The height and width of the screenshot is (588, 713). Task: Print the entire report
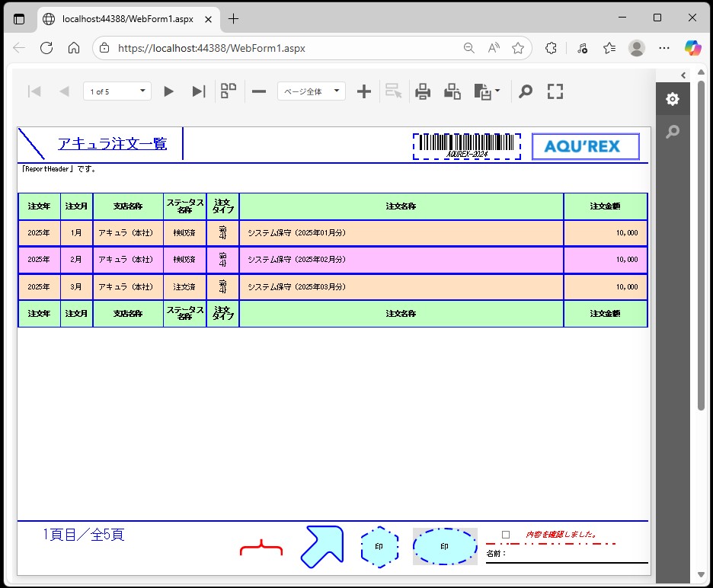(423, 91)
